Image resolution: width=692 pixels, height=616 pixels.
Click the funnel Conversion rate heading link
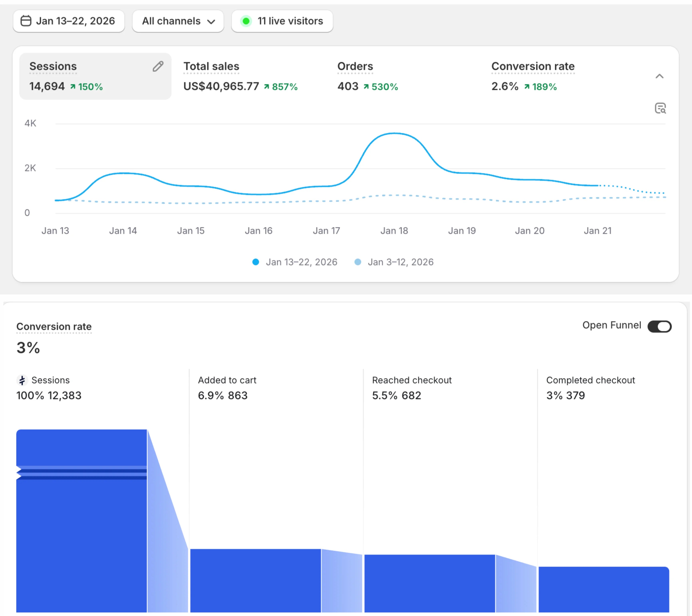[54, 327]
